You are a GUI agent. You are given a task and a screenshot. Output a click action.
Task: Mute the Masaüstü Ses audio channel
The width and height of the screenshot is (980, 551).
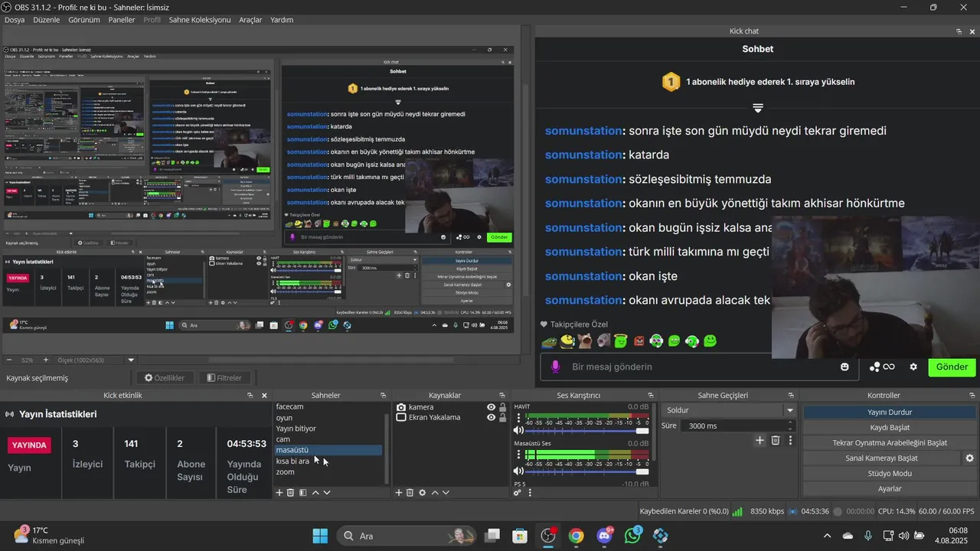519,471
